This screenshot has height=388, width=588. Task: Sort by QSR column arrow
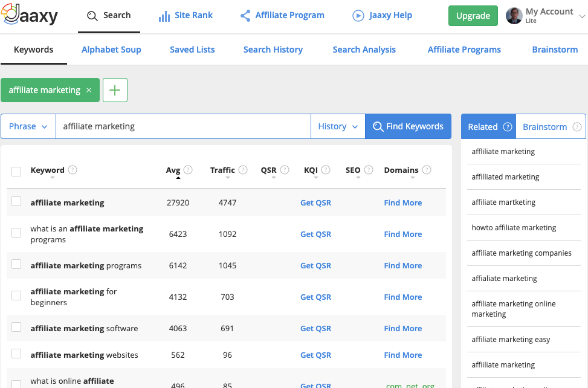[x=274, y=178]
